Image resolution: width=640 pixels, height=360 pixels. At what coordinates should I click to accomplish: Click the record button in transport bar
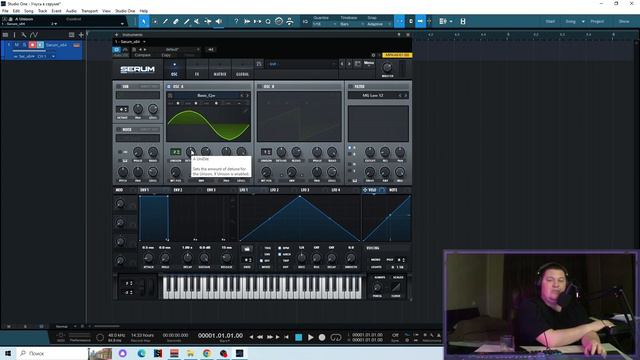coord(322,337)
